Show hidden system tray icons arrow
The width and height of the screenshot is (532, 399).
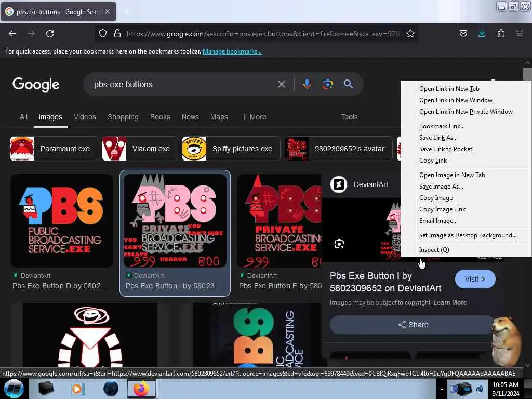[442, 389]
